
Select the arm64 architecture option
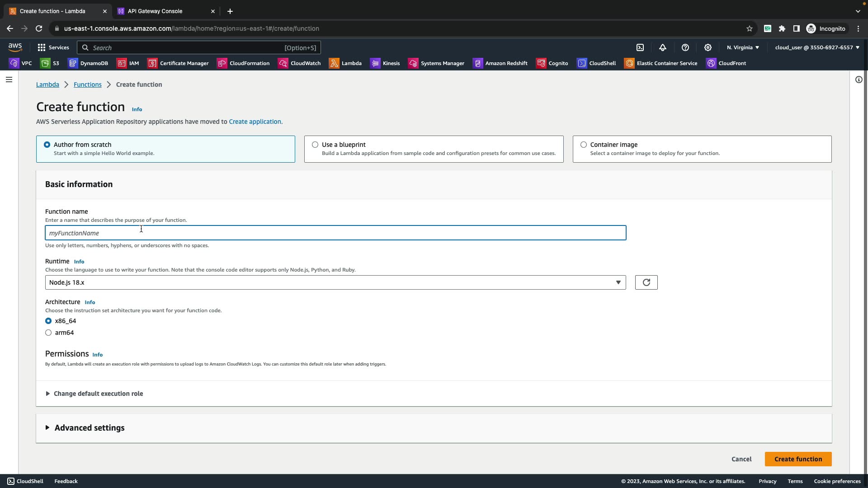(48, 333)
